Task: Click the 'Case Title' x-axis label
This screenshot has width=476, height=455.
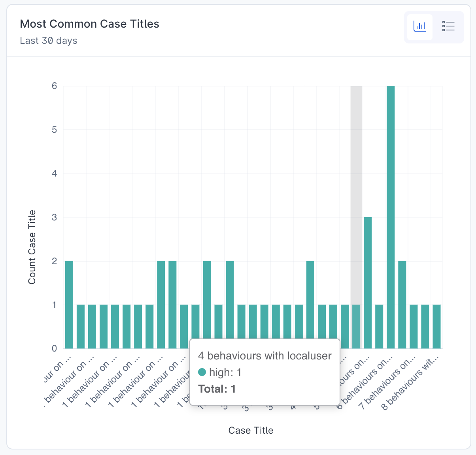Action: click(x=251, y=430)
